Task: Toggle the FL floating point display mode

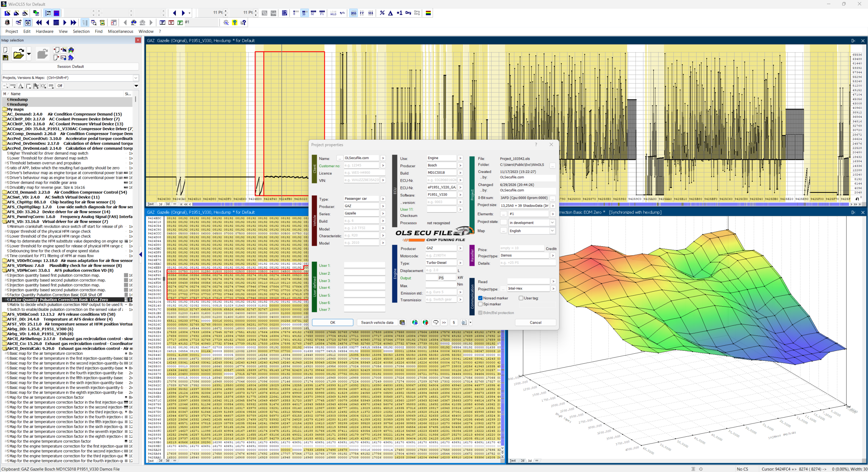Action: click(x=322, y=13)
